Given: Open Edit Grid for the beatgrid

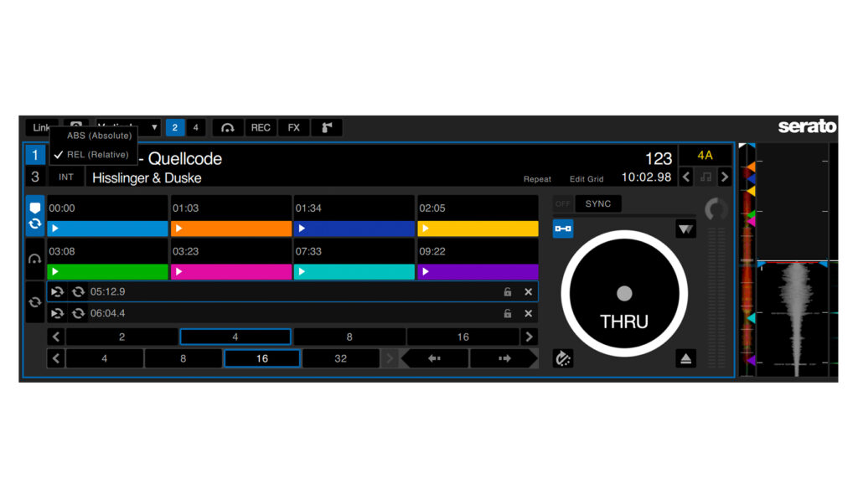Looking at the screenshot, I should tap(587, 179).
